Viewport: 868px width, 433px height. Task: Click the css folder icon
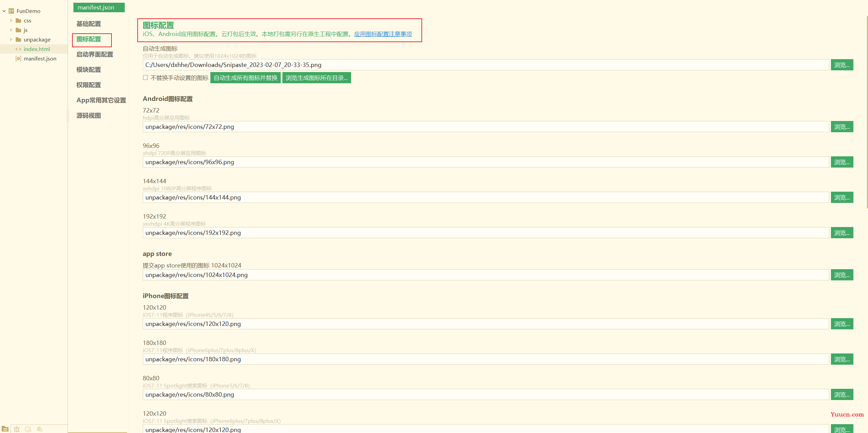pyautogui.click(x=18, y=20)
